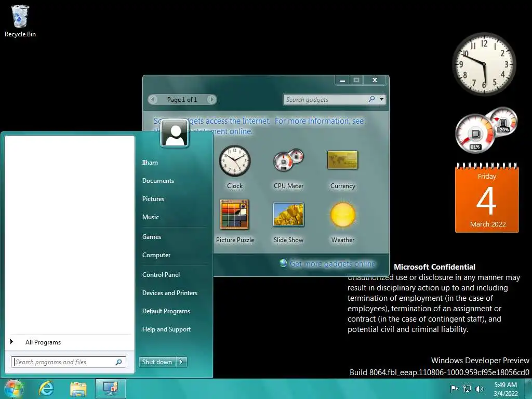The image size is (532, 399).
Task: Click the Slide Show label text
Action: pyautogui.click(x=289, y=240)
